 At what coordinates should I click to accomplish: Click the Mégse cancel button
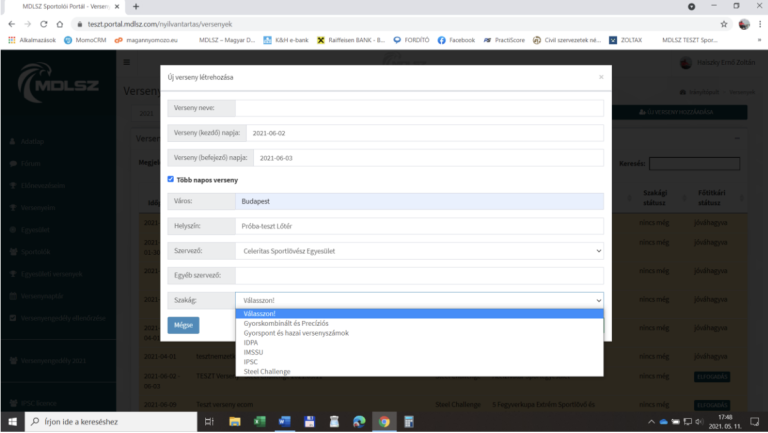[183, 325]
